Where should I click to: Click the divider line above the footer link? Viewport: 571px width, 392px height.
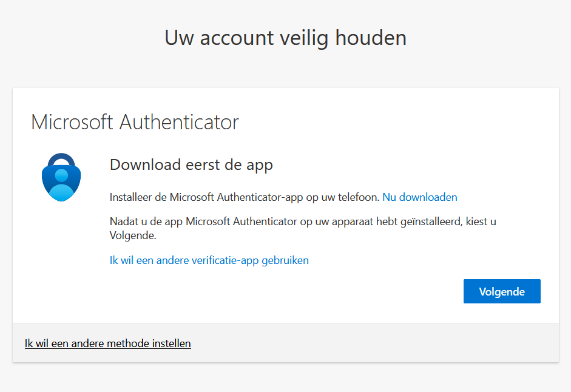pos(285,322)
